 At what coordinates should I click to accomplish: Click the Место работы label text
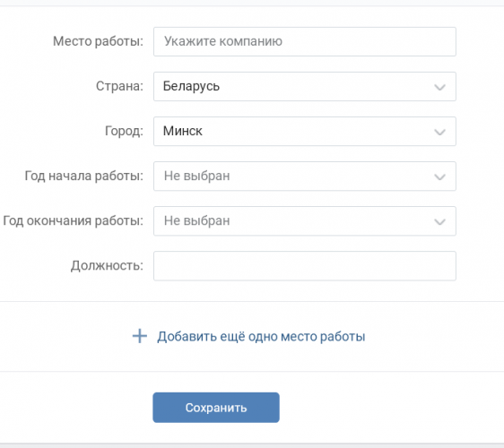coord(98,41)
